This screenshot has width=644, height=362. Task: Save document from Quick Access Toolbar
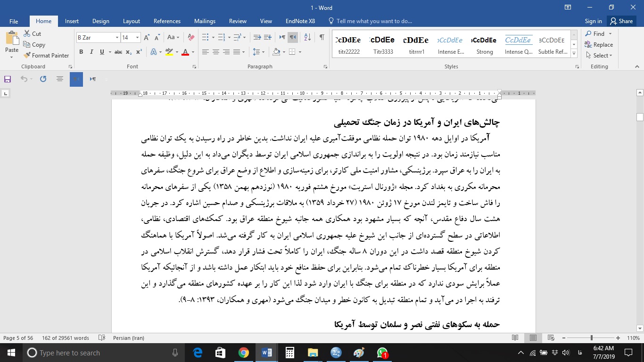pyautogui.click(x=8, y=79)
